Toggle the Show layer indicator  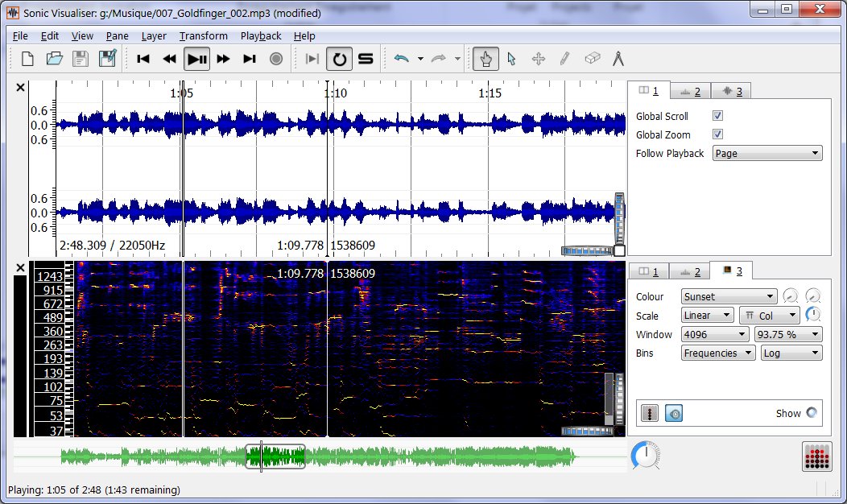[812, 413]
